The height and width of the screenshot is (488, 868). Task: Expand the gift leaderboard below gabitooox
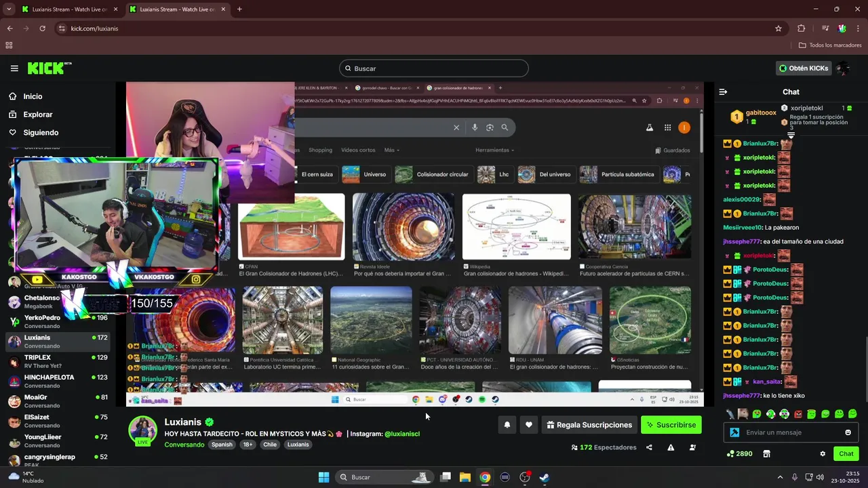tap(791, 136)
